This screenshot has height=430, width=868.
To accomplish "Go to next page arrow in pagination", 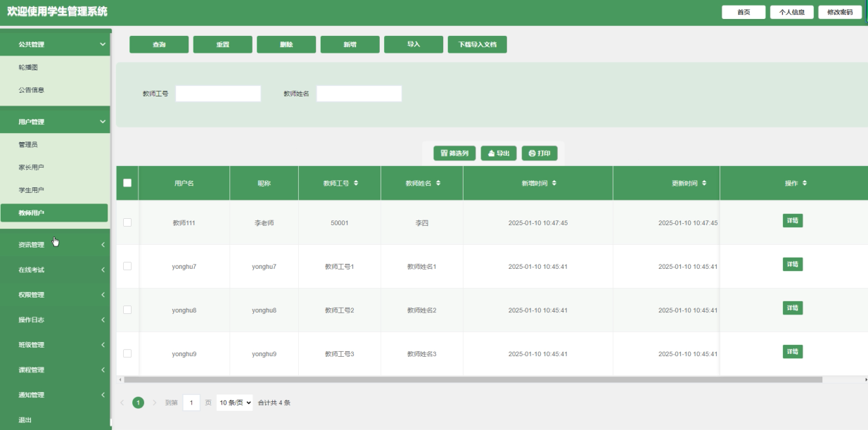I will pos(155,403).
